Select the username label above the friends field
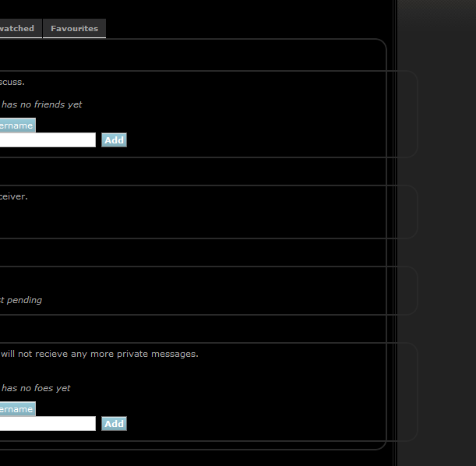The height and width of the screenshot is (466, 476). pos(18,125)
